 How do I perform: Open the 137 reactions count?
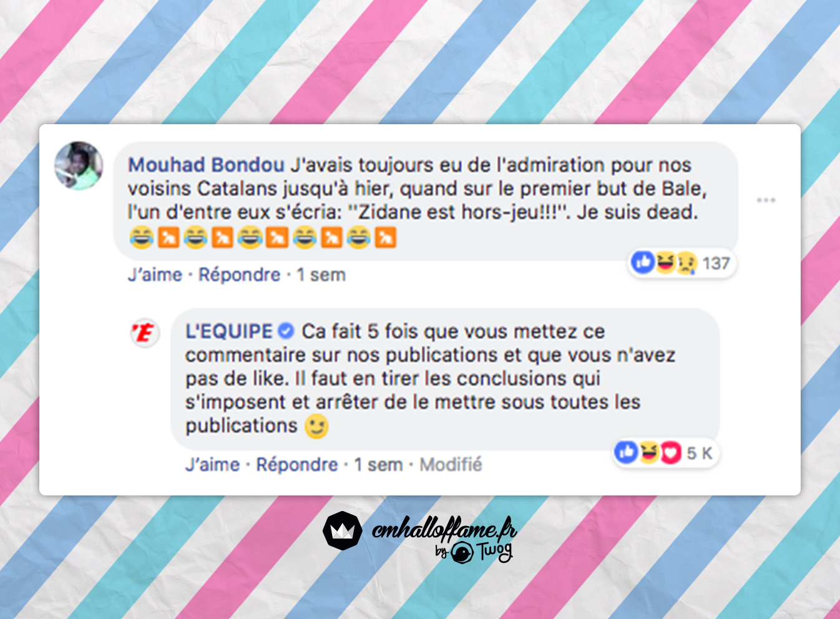716,263
